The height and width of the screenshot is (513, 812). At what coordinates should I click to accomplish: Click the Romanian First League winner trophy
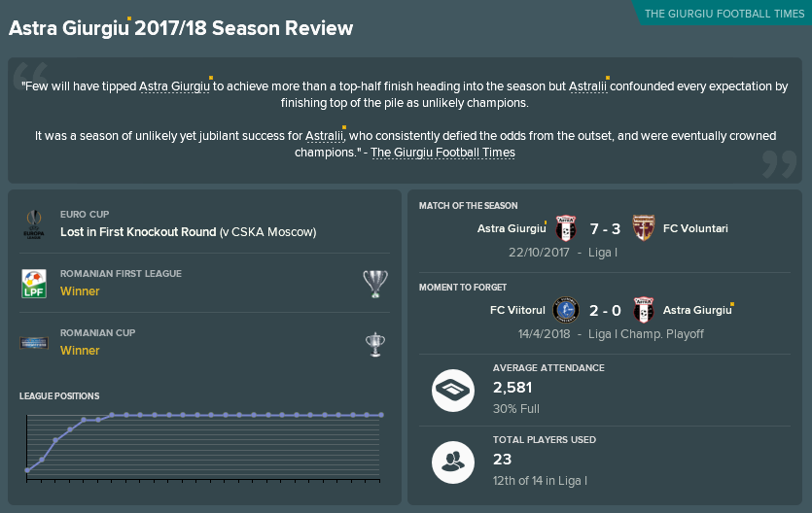tap(375, 284)
